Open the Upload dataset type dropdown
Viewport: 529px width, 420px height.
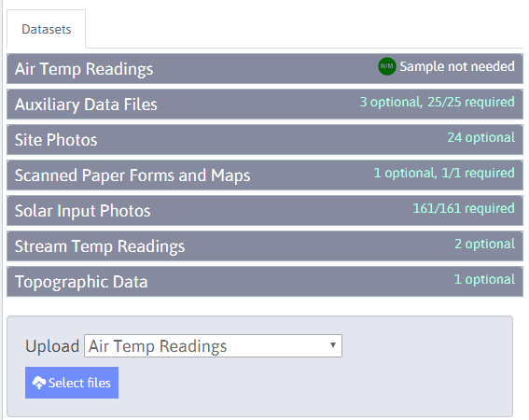pyautogui.click(x=213, y=345)
